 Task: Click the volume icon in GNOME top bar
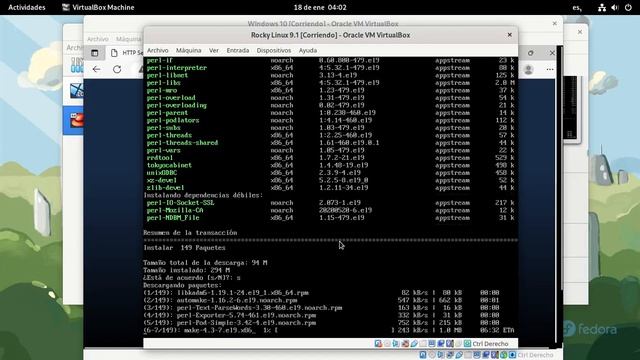click(615, 7)
